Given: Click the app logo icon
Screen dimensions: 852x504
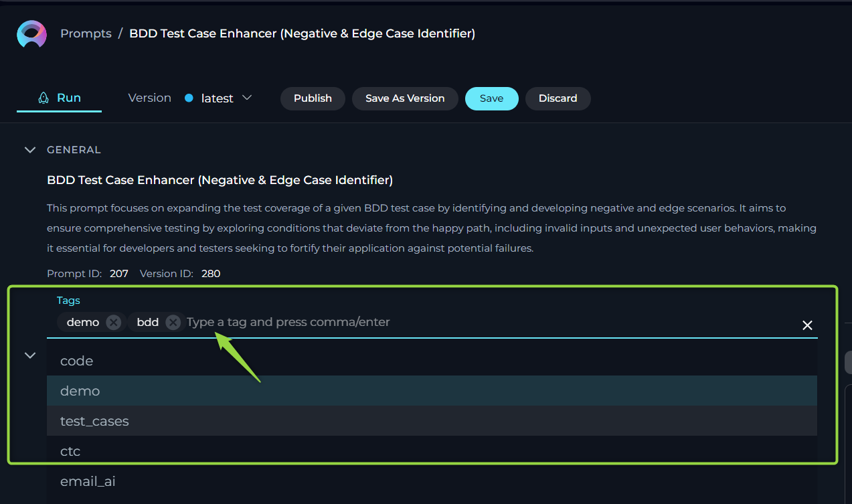Looking at the screenshot, I should (31, 34).
